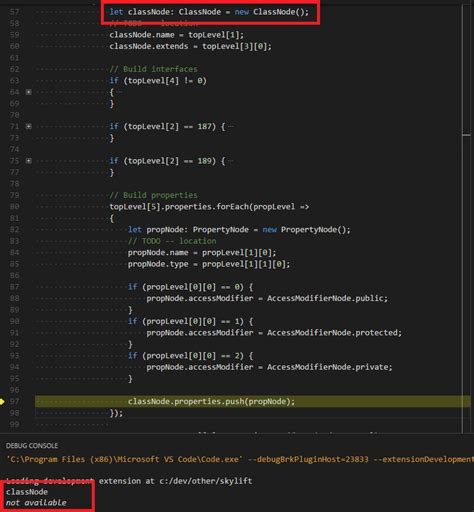474x512 pixels.
Task: Click line number 80 in the gutter
Action: (x=14, y=207)
